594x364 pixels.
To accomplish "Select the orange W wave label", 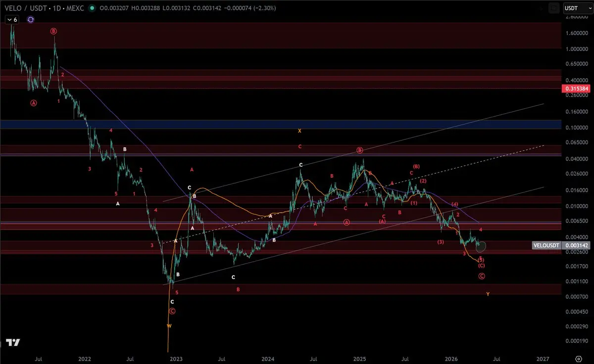I will point(169,326).
